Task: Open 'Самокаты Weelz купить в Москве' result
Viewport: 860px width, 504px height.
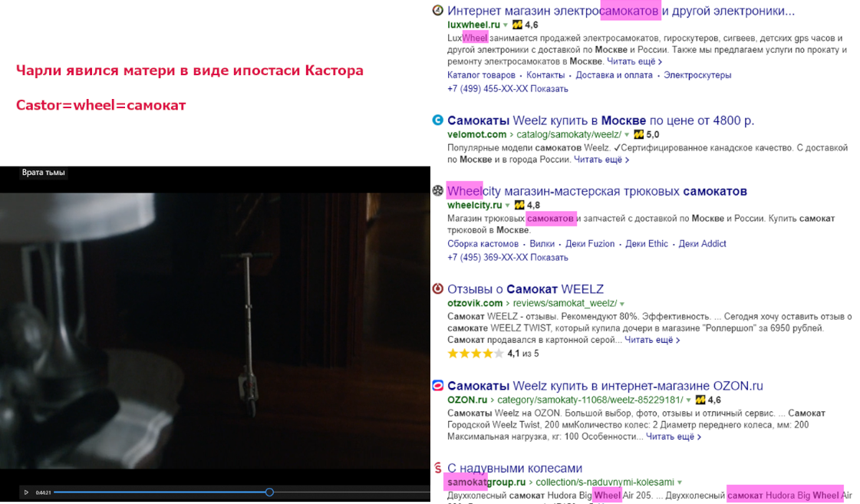Action: click(601, 120)
